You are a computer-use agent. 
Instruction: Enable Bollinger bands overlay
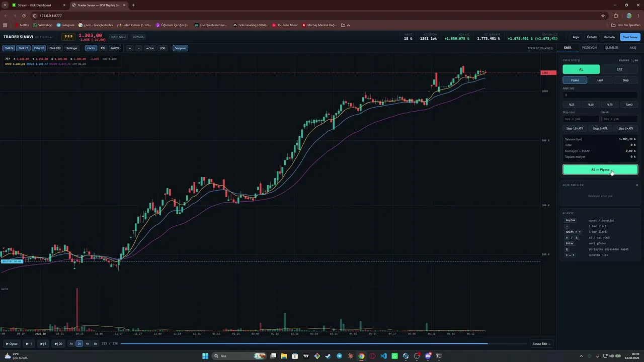[x=72, y=48]
